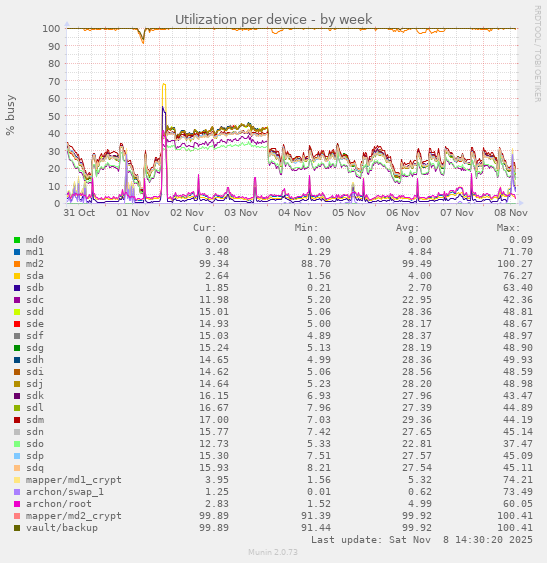
Task: Click the '05 Nov' x-axis date label
Action: (349, 213)
